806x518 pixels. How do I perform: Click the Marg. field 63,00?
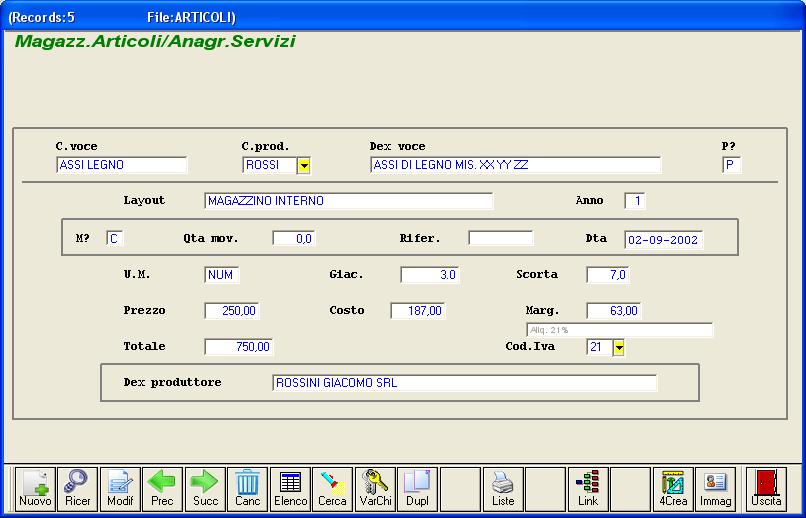614,311
